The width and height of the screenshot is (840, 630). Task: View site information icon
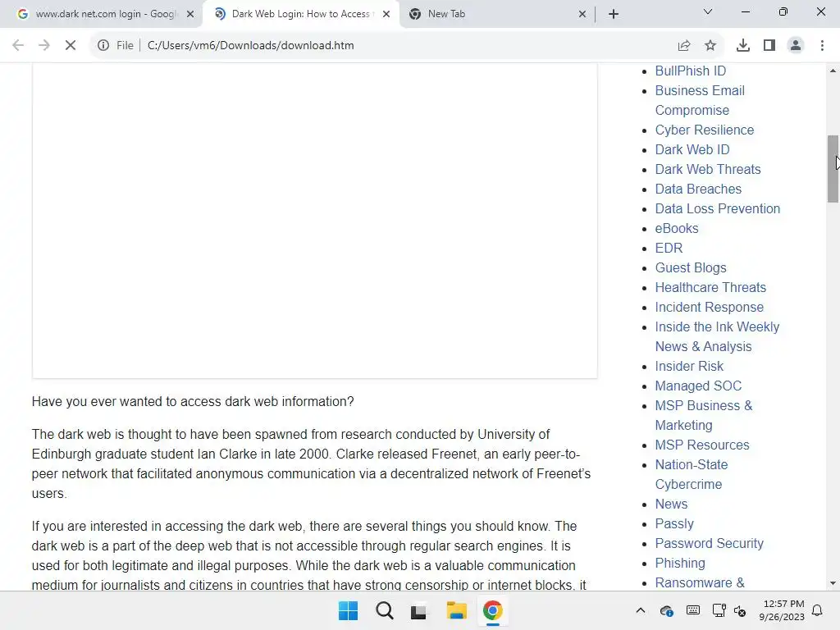pyautogui.click(x=103, y=46)
